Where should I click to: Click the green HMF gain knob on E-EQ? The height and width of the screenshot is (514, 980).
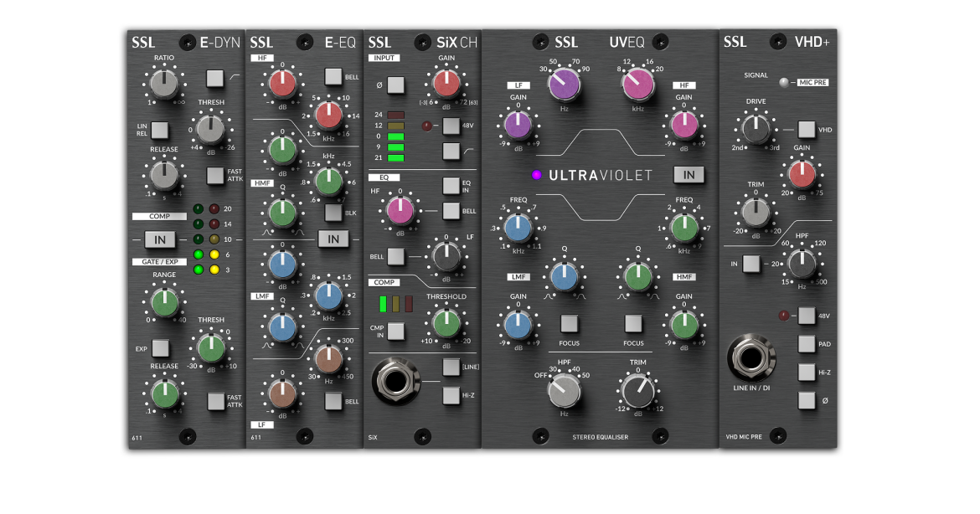(x=282, y=149)
